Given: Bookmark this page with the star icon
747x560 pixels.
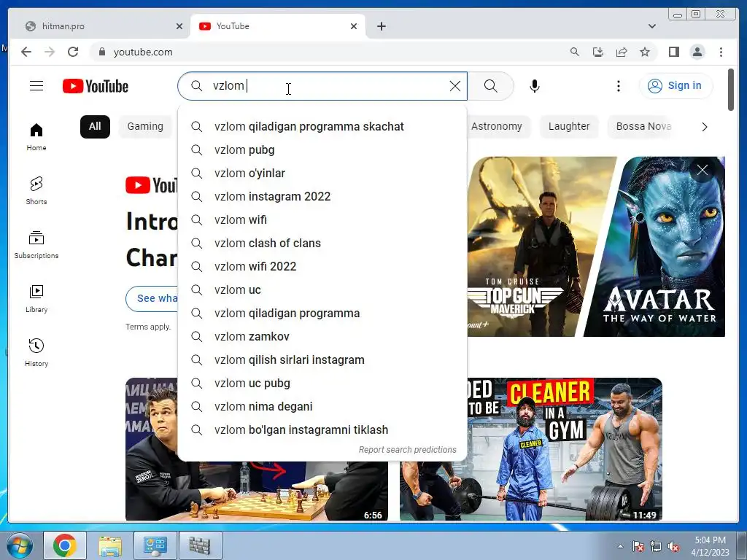Looking at the screenshot, I should coord(645,52).
